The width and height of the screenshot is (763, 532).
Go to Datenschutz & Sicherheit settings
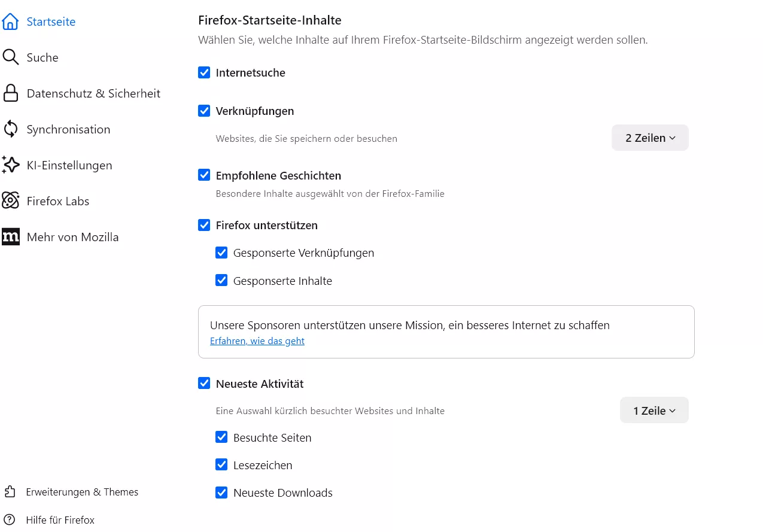(x=93, y=93)
